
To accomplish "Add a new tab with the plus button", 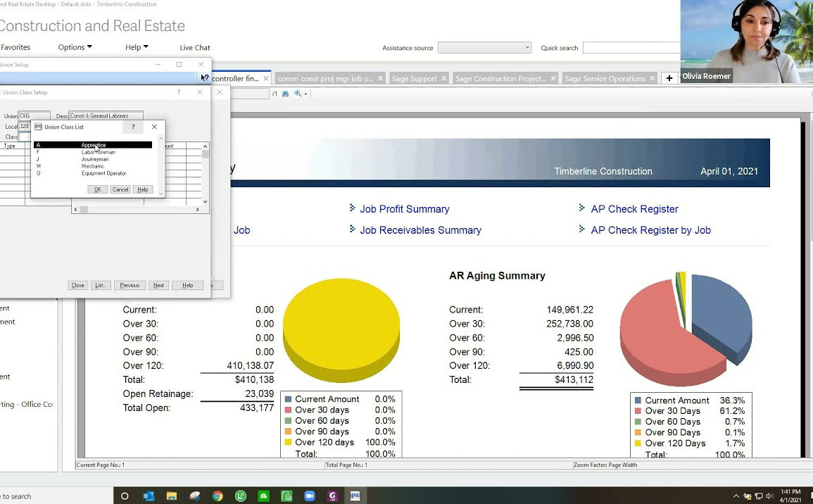I will click(x=669, y=78).
